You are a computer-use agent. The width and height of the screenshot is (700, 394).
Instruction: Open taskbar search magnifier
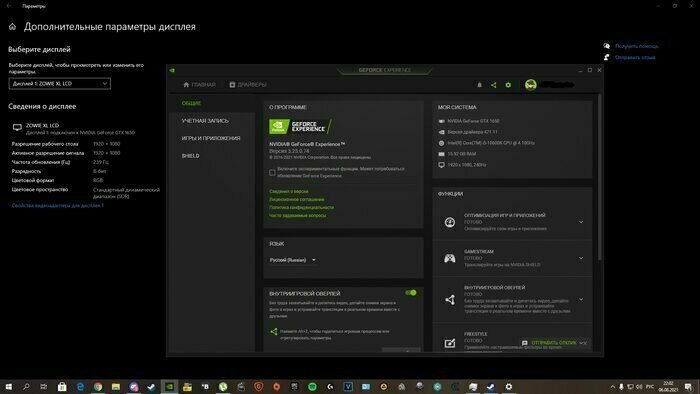(x=26, y=386)
